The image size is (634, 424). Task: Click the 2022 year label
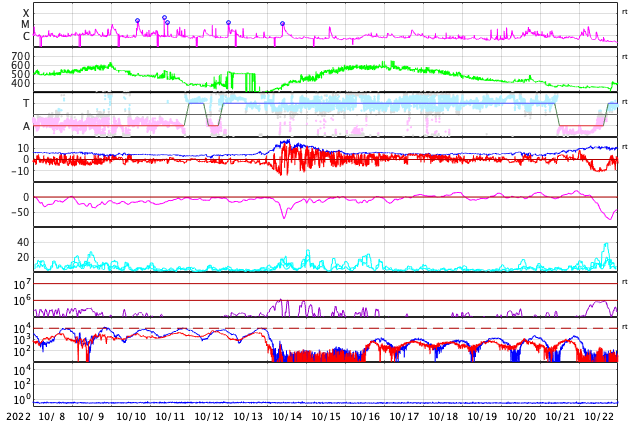(18, 417)
